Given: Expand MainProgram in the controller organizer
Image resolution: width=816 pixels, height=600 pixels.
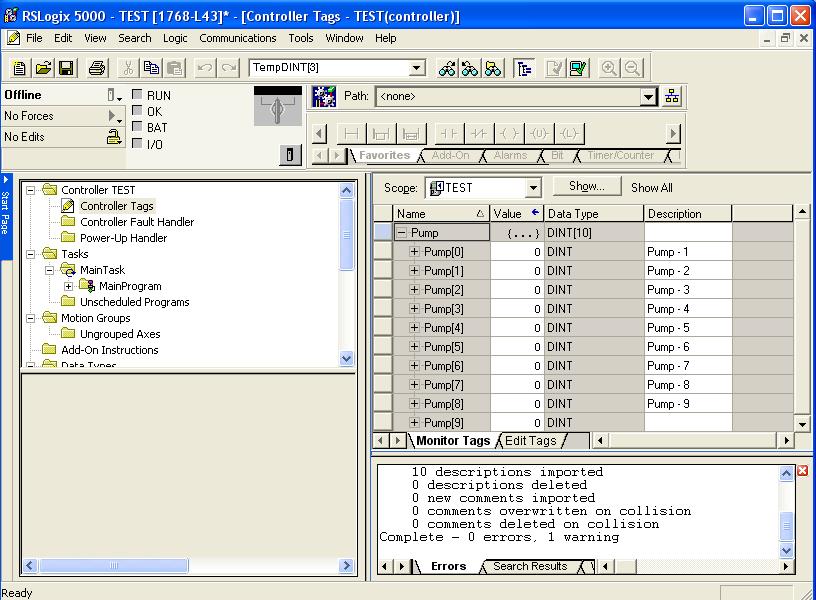Looking at the screenshot, I should pos(68,286).
